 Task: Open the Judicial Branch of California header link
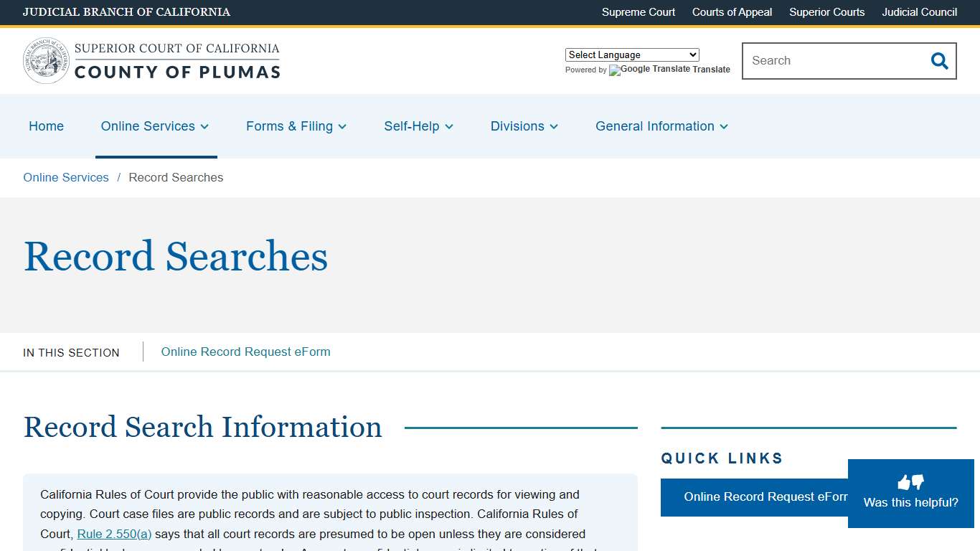pyautogui.click(x=127, y=12)
